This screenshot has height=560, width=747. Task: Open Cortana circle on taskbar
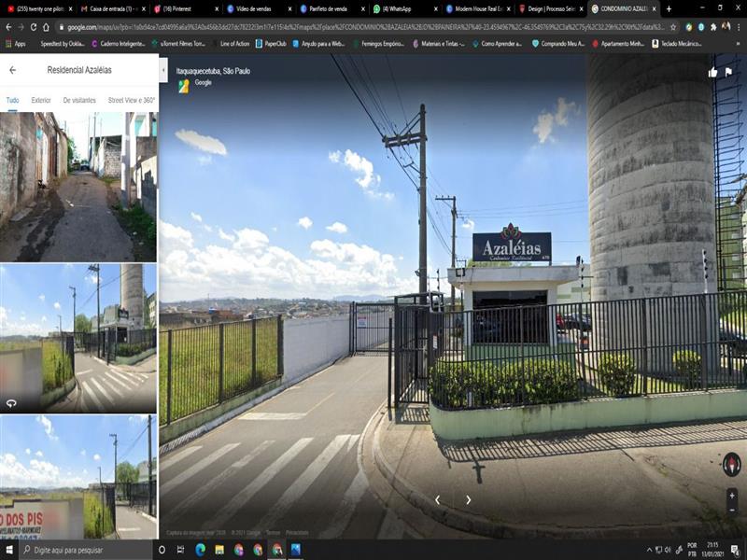point(162,550)
